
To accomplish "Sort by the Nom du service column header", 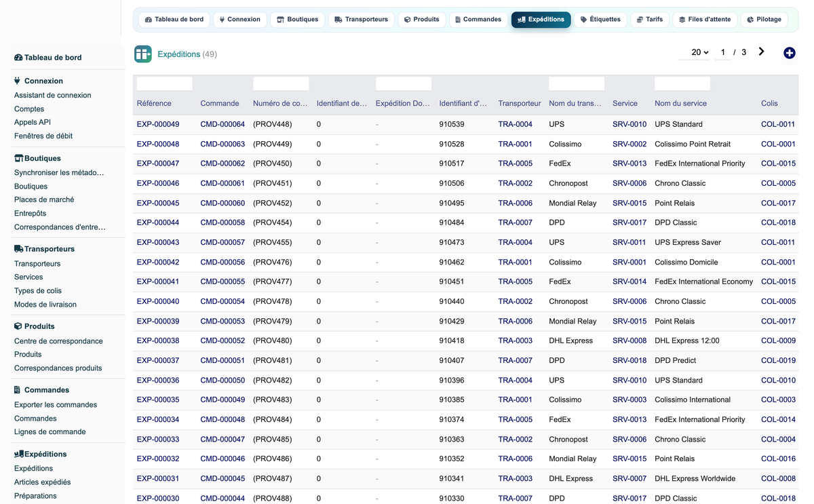I will 680,104.
